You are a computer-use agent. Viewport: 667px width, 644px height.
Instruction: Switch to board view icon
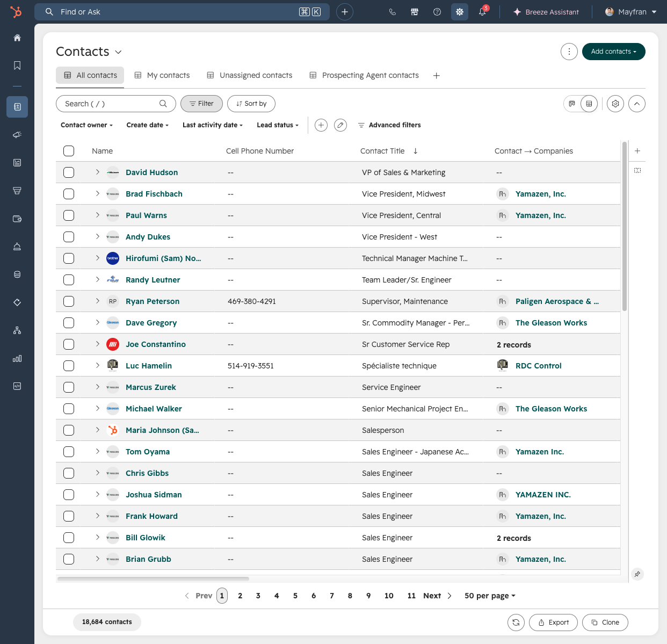572,104
